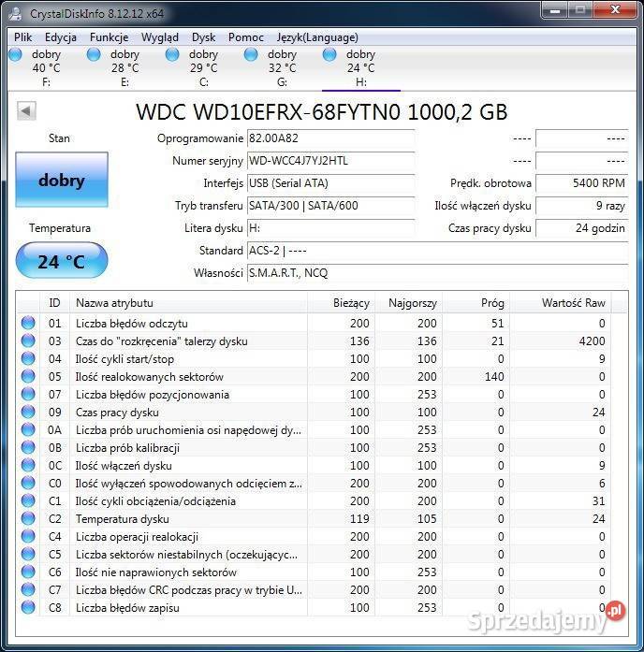The width and height of the screenshot is (644, 652).
Task: Click the firmware field showing 82.00A82
Action: [329, 138]
